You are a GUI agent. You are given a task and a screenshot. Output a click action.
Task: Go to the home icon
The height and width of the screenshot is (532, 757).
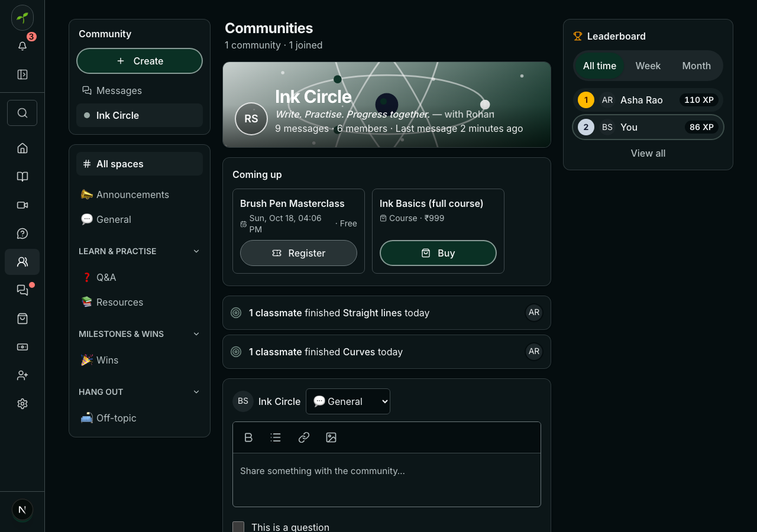(22, 148)
